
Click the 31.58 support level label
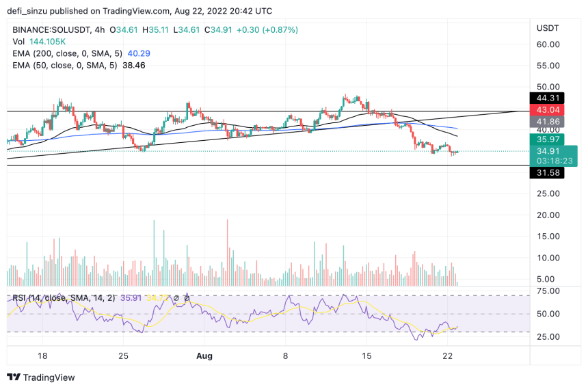click(547, 172)
